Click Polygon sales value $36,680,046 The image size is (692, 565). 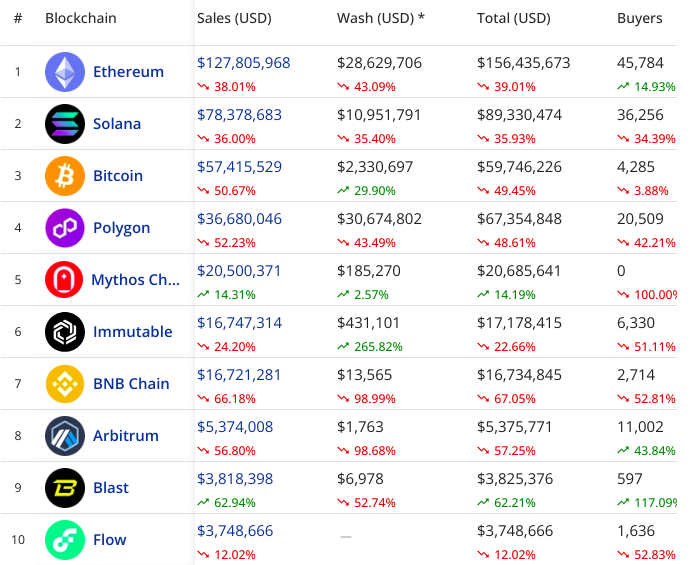[x=239, y=219]
